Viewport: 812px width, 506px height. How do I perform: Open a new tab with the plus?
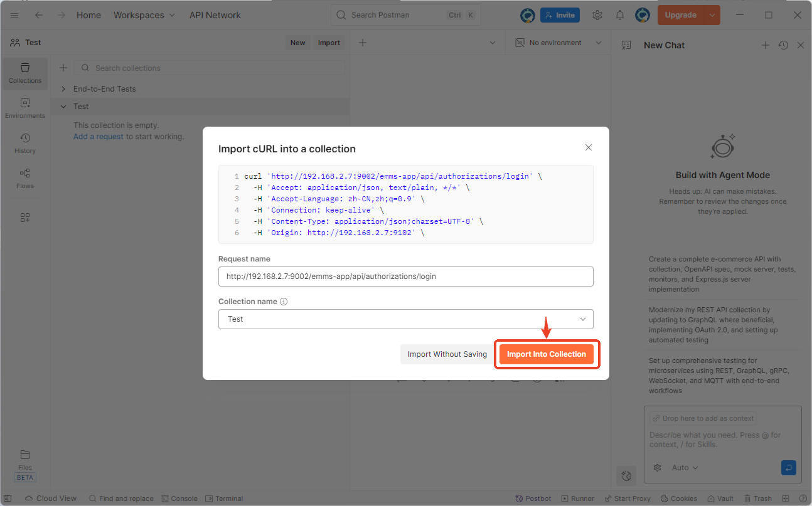click(362, 43)
